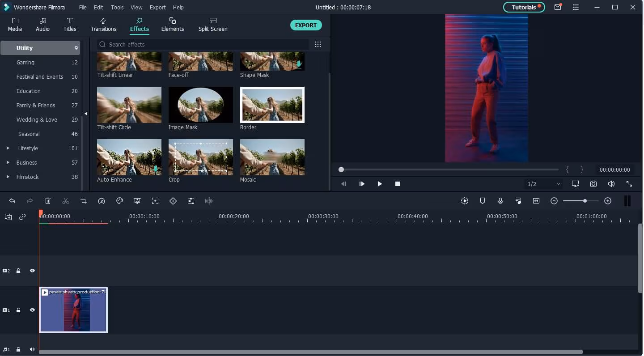Open the Tutorials button
The height and width of the screenshot is (356, 644).
point(524,7)
